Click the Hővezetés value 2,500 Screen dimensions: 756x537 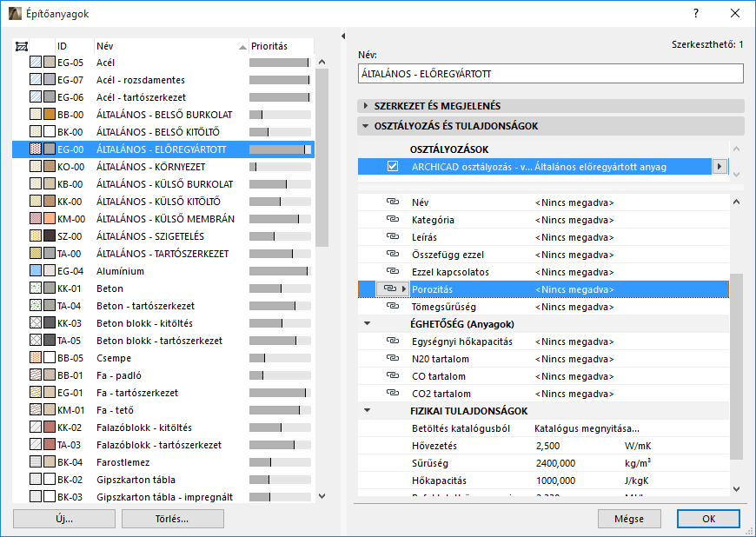click(547, 446)
